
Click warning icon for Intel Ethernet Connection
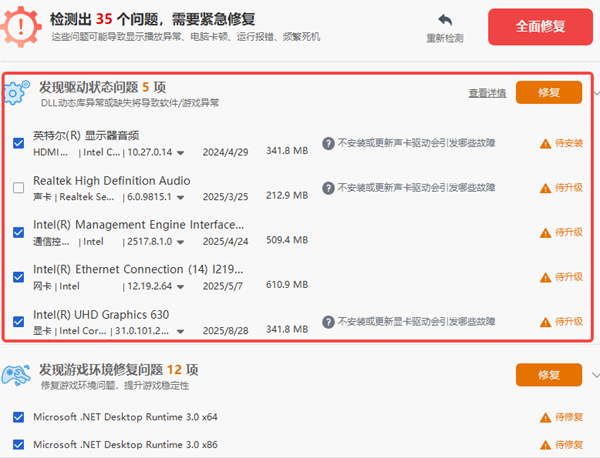[x=545, y=277]
